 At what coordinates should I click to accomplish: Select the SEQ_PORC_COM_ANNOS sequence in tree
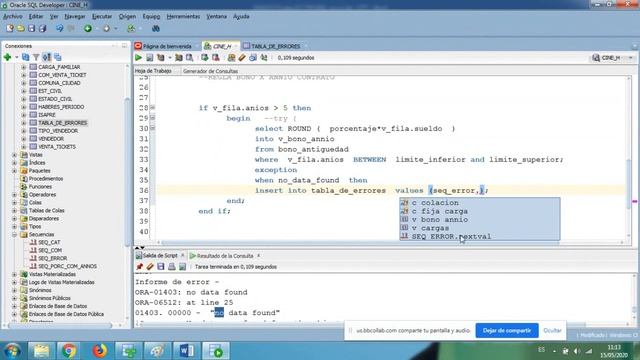click(67, 266)
